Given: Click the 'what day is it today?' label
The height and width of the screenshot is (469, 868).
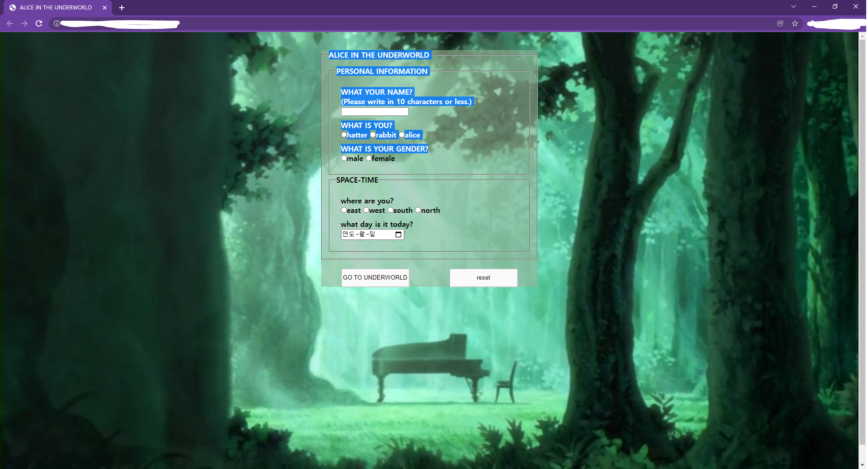Looking at the screenshot, I should pyautogui.click(x=377, y=224).
